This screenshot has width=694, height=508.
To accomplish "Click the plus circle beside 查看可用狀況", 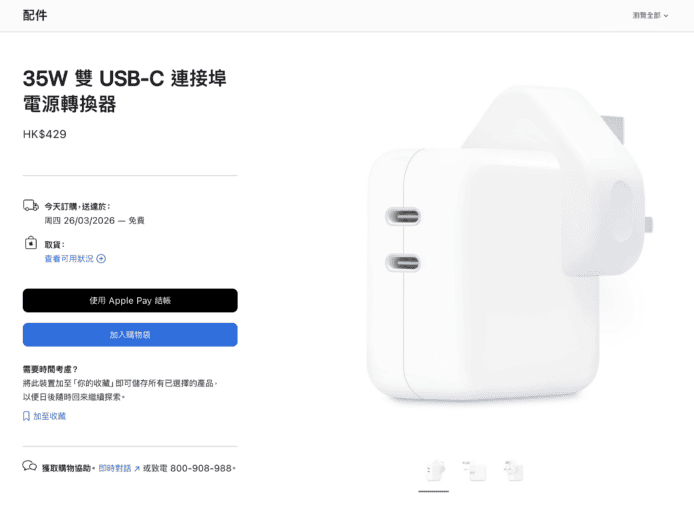I will pyautogui.click(x=101, y=259).
